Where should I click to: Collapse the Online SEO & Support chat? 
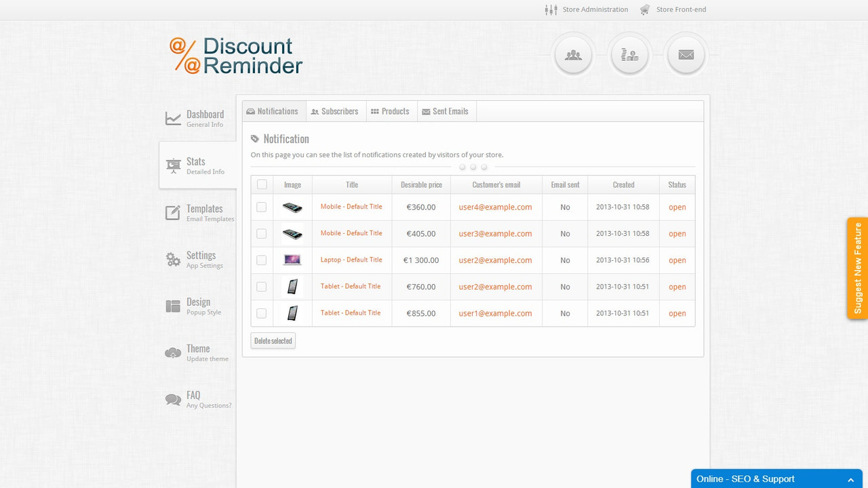point(852,479)
